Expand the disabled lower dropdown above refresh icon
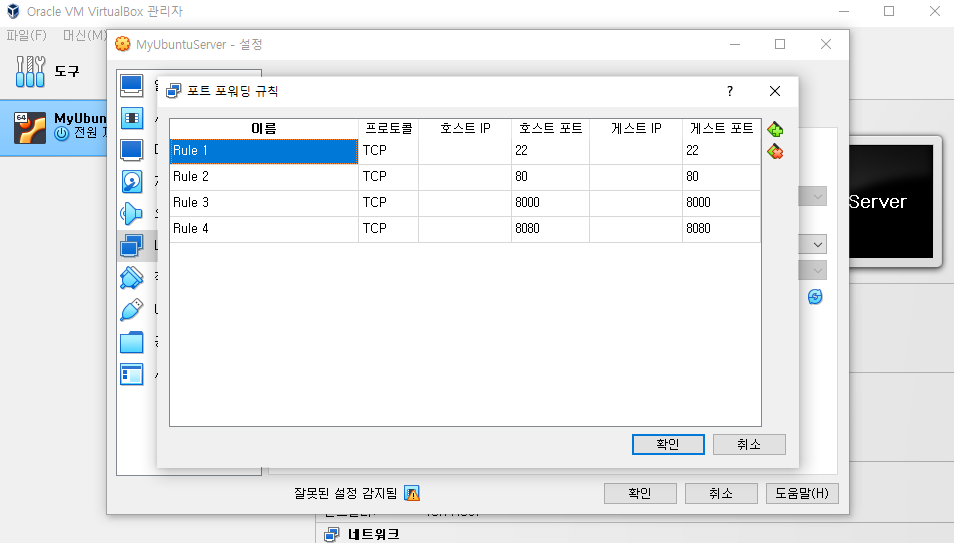 (818, 270)
